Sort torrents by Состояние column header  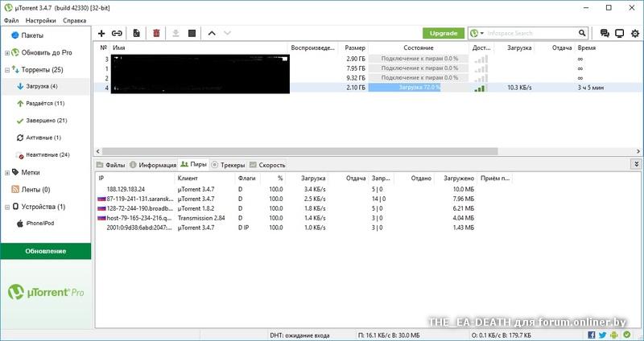click(419, 48)
